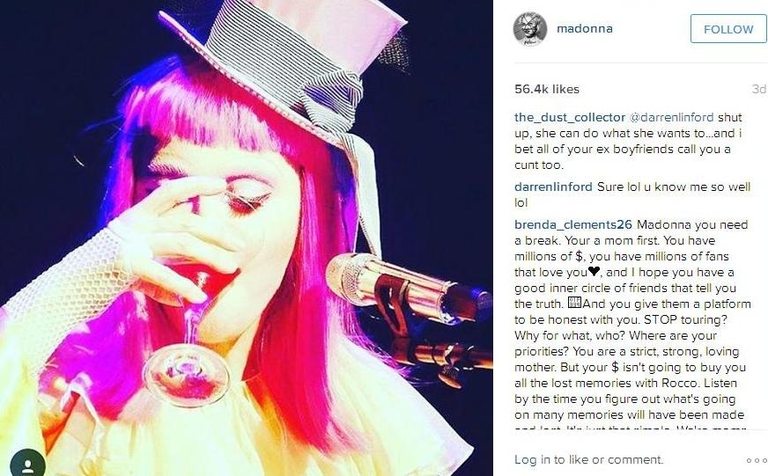View the 56.4k likes list
This screenshot has height=476, width=768.
click(x=547, y=89)
